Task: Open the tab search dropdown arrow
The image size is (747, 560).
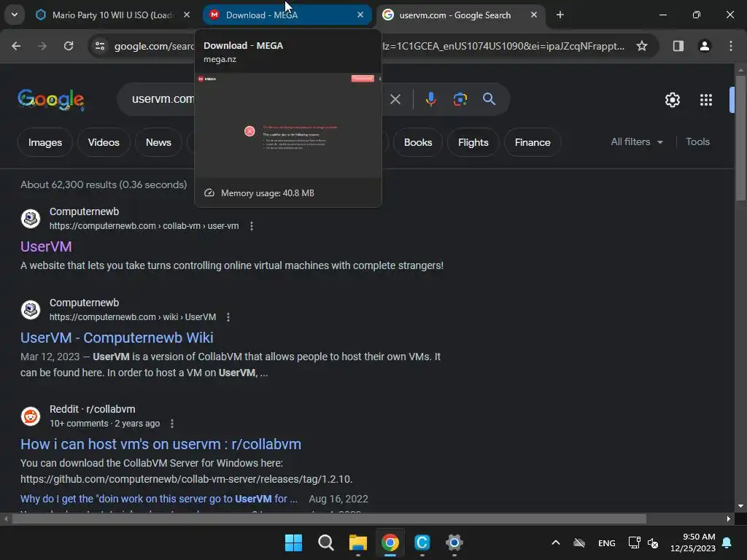Action: [x=15, y=15]
